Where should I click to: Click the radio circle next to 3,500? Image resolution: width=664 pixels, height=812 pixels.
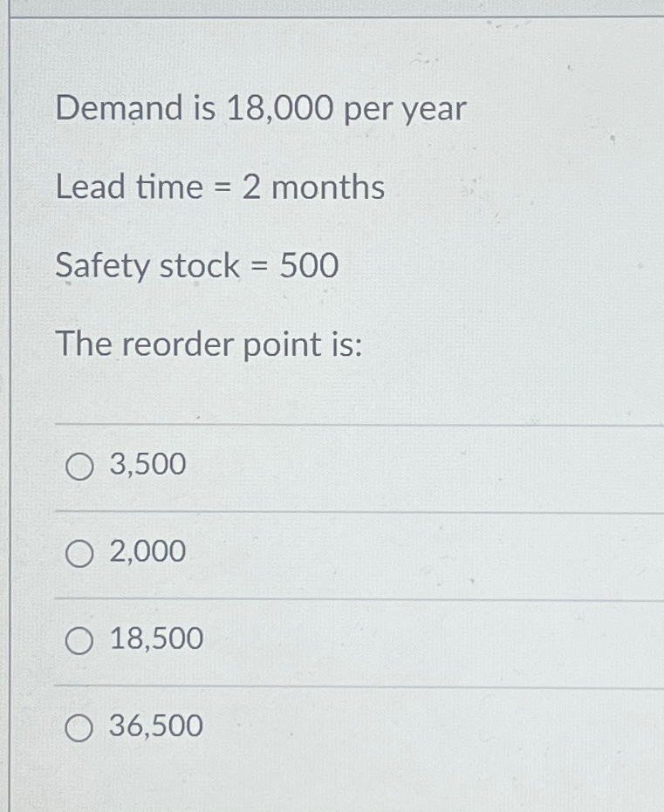[79, 465]
